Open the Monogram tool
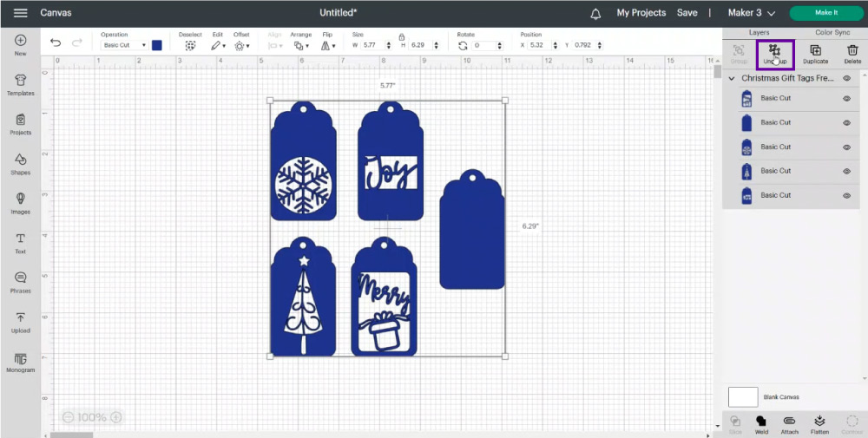868x438 pixels. (21, 363)
